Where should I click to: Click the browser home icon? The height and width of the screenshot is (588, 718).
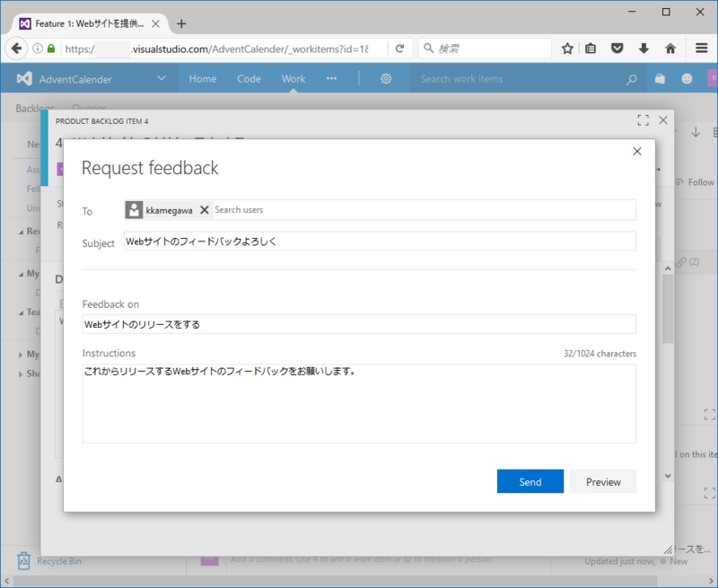coord(670,48)
